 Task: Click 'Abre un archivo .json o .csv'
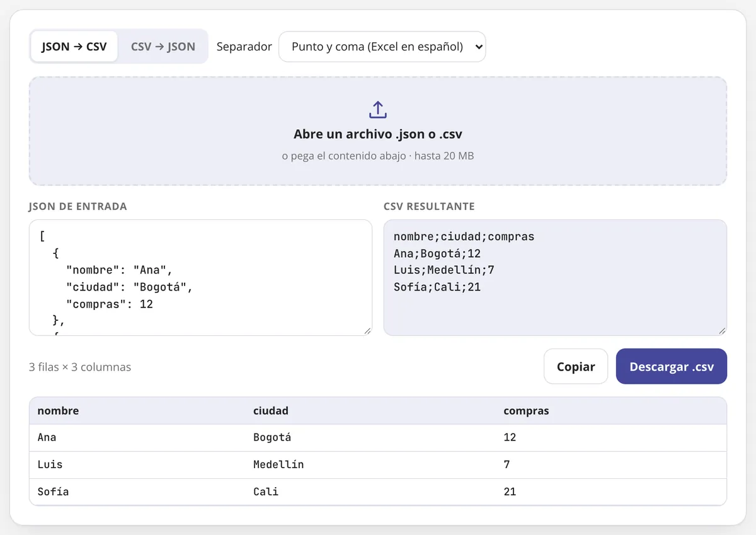378,134
